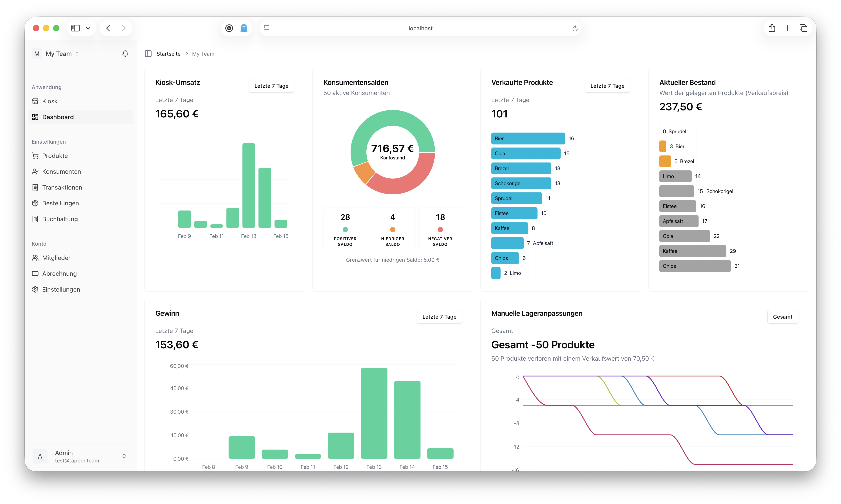The height and width of the screenshot is (504, 841).
Task: Open Kiosk-Umsatz Letzte 7 Tage dropdown
Action: tap(271, 86)
